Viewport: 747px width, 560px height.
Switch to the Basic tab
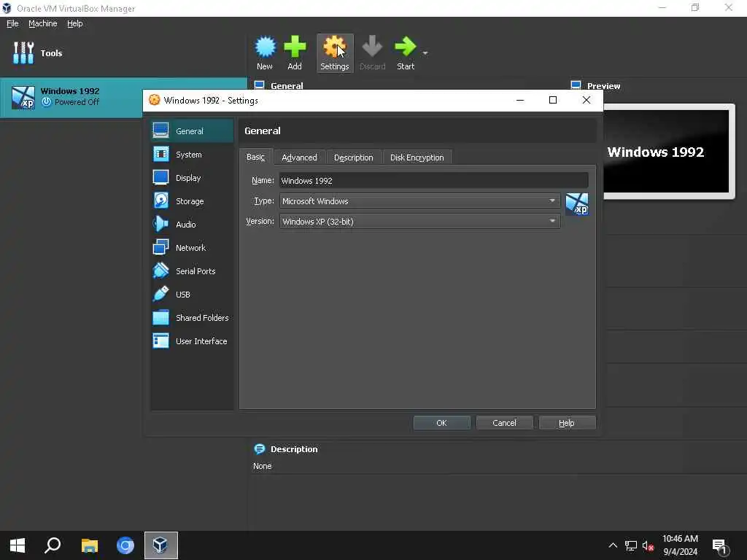[256, 157]
